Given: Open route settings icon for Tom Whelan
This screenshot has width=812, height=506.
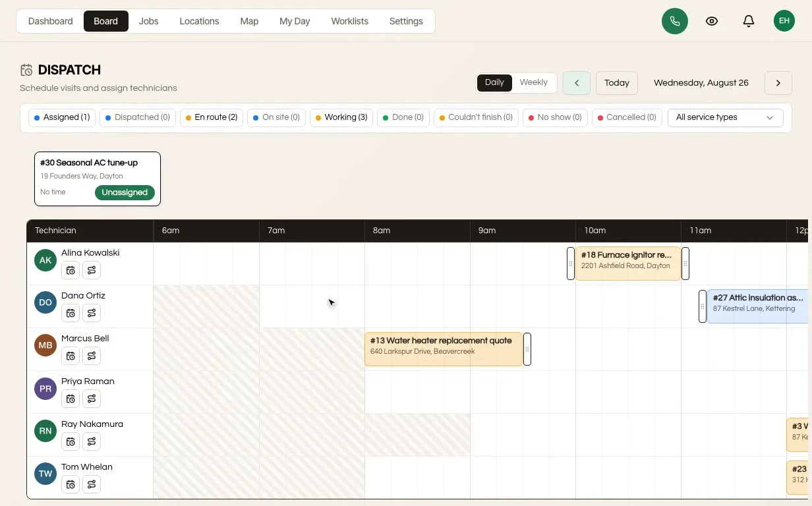Looking at the screenshot, I should point(92,484).
